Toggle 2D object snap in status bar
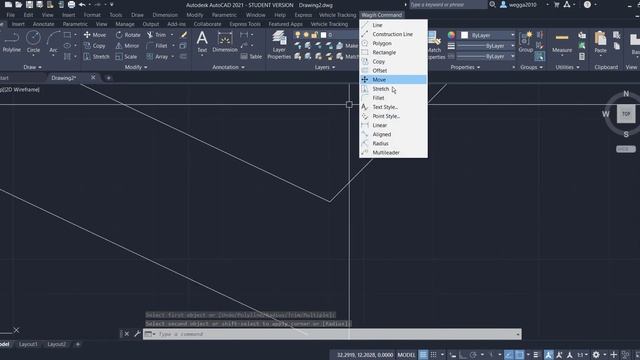The height and width of the screenshot is (360, 640). pyautogui.click(x=519, y=355)
